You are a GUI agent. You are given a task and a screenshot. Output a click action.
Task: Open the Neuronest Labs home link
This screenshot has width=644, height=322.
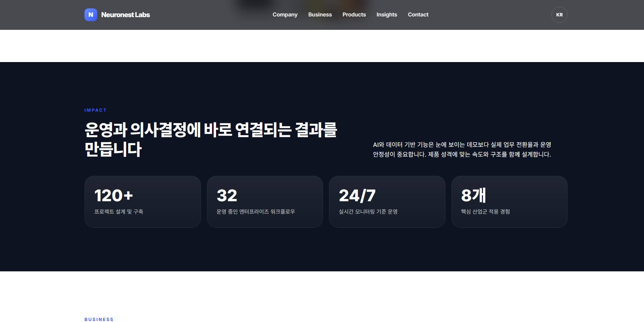pyautogui.click(x=117, y=15)
